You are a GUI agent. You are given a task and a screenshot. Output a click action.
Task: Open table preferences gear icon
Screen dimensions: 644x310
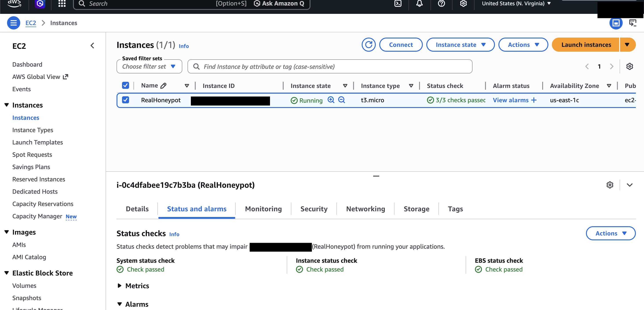[629, 66]
